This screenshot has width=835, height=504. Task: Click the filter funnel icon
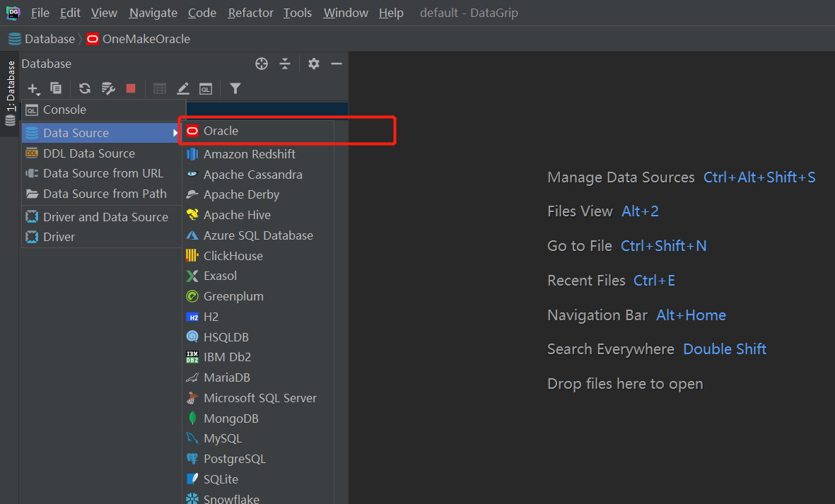coord(235,88)
